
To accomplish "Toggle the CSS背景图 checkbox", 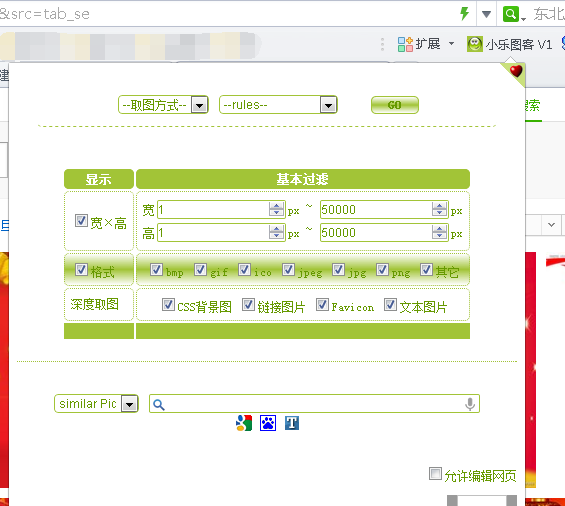I will pos(168,305).
